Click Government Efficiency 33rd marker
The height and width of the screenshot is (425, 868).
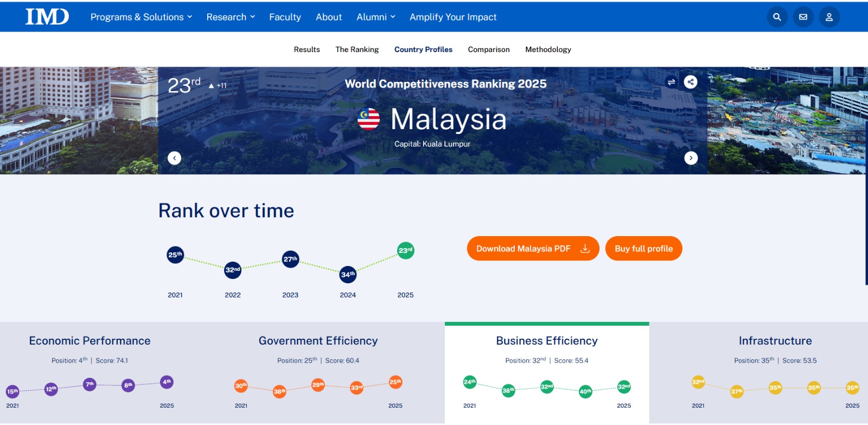click(356, 388)
